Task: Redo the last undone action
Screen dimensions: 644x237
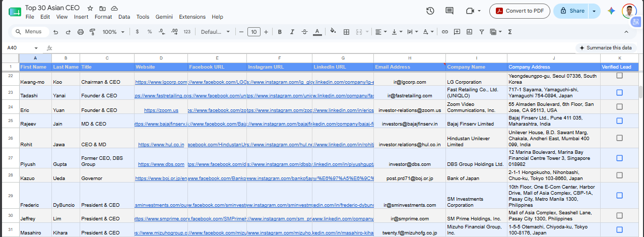Action: tap(68, 32)
